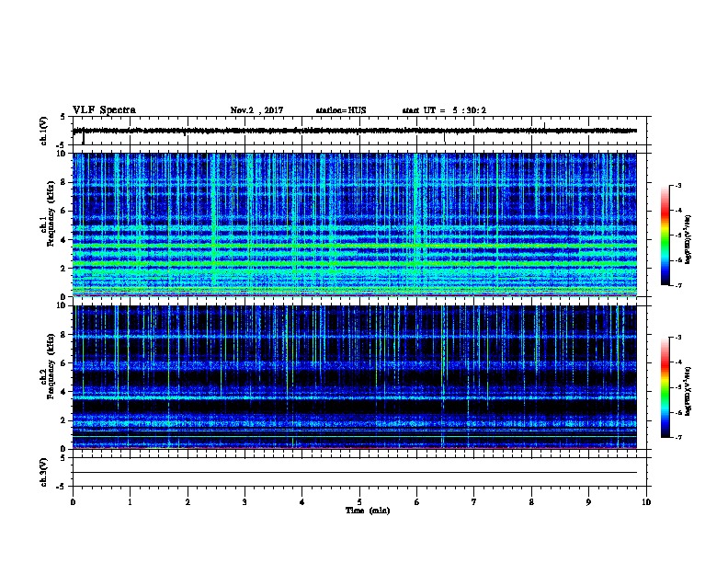Image resolution: width=728 pixels, height=563 pixels.
Task: Click the flat ch.3 voltage trace panel
Action: tap(359, 472)
